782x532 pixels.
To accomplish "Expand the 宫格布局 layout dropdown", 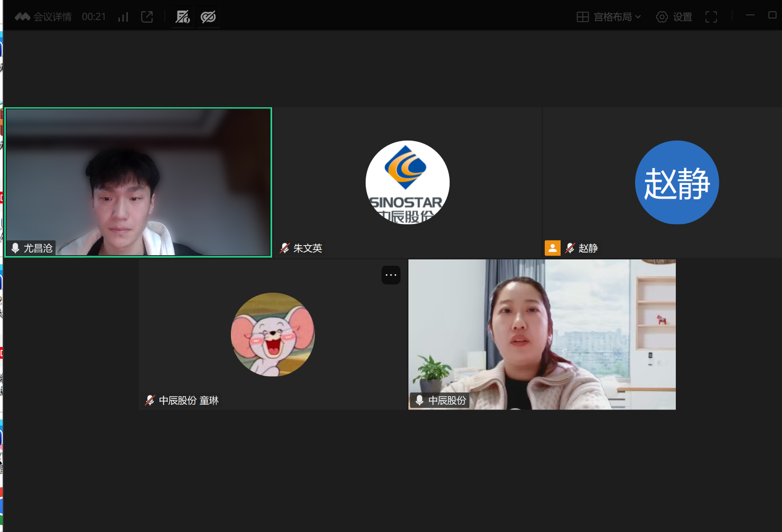I will (609, 17).
